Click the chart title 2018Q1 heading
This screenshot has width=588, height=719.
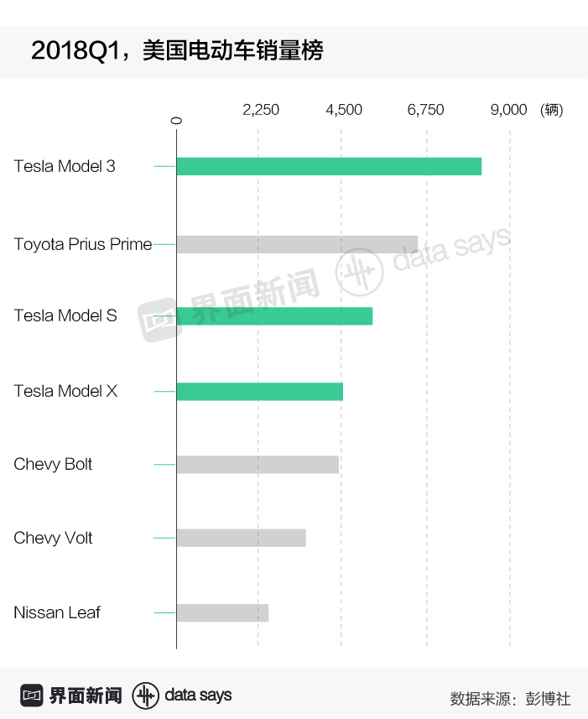click(176, 51)
